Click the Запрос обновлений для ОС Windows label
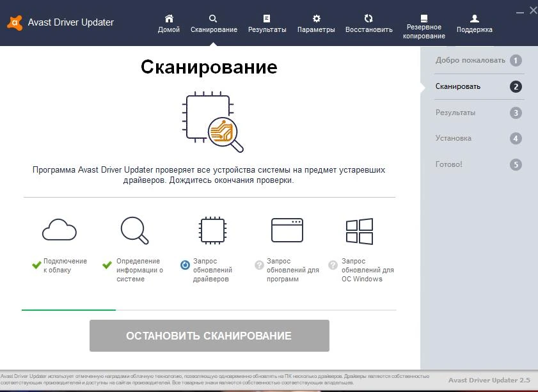The image size is (538, 392). click(x=367, y=270)
